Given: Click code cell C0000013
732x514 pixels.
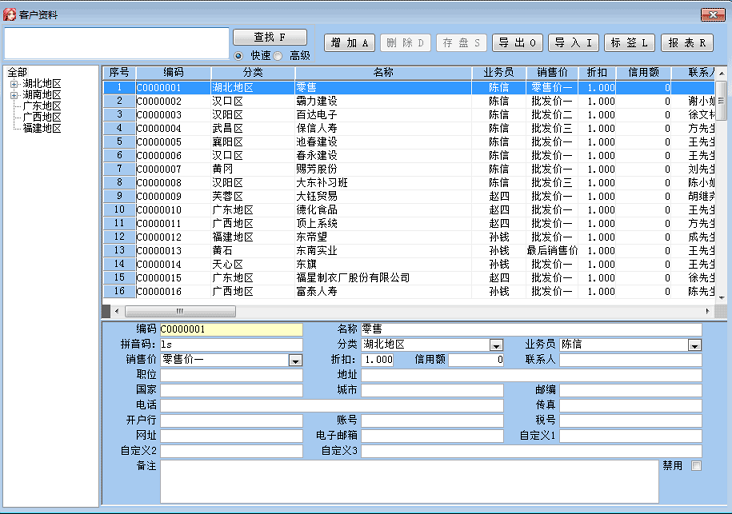Looking at the screenshot, I should coord(173,251).
